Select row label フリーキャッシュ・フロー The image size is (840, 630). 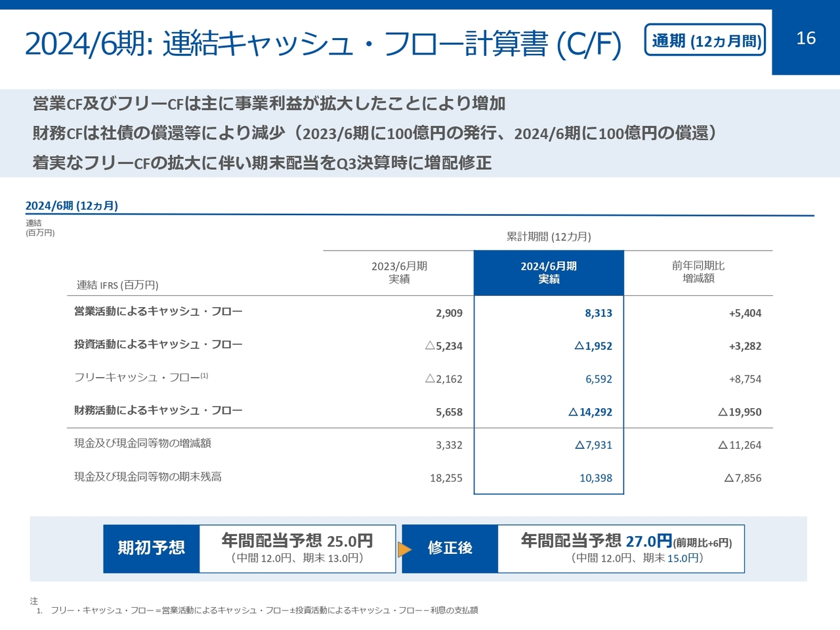[x=141, y=377]
